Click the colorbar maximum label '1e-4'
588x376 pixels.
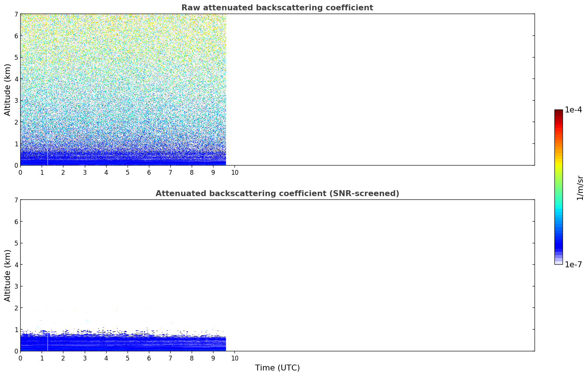click(573, 110)
